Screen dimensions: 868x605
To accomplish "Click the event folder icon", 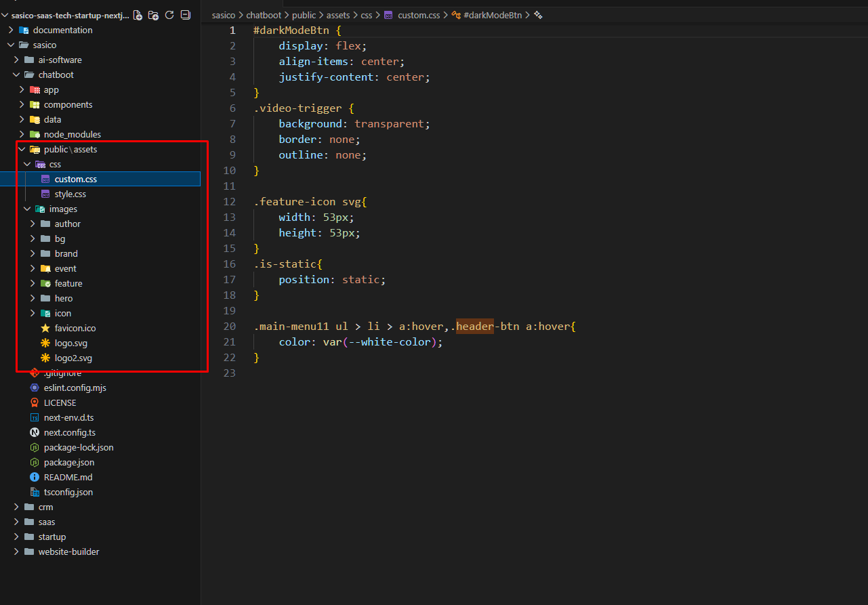I will 46,268.
